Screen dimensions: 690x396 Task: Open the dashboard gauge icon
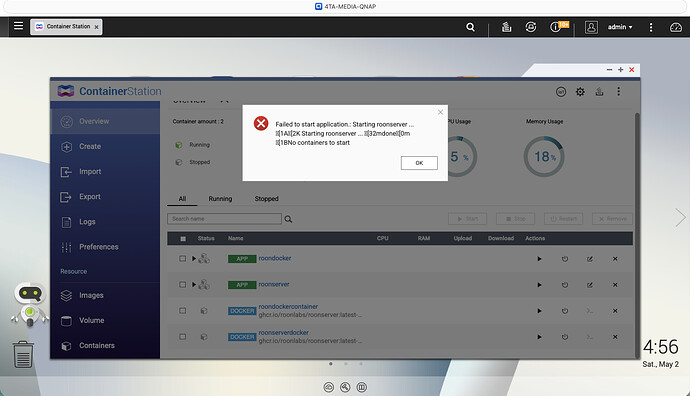(675, 27)
